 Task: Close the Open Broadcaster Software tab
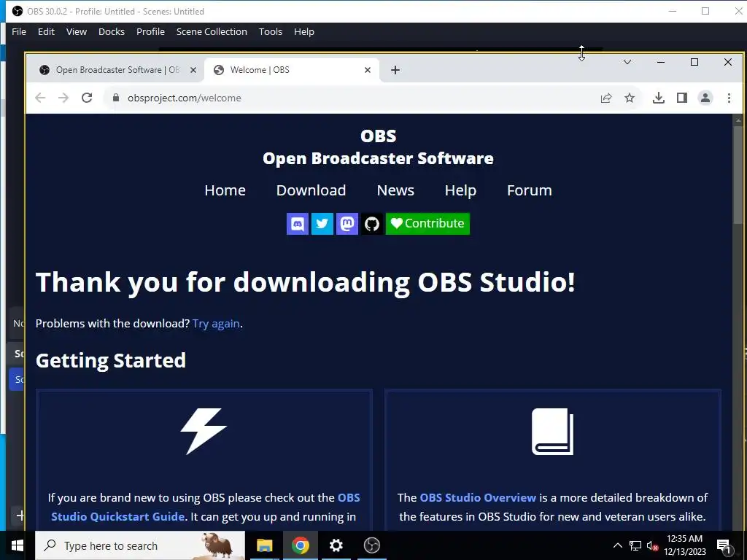(193, 70)
